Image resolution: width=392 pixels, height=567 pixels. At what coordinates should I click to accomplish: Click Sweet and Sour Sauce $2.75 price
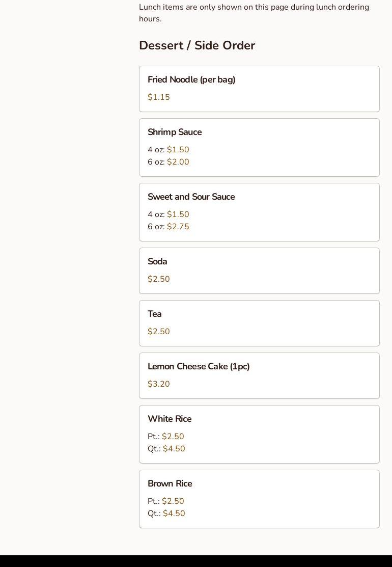(x=178, y=227)
